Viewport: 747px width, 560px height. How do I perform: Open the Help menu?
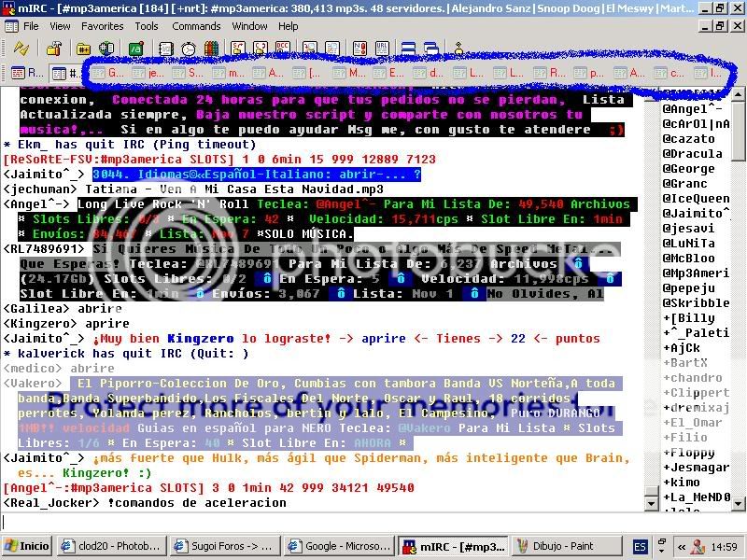coord(289,26)
